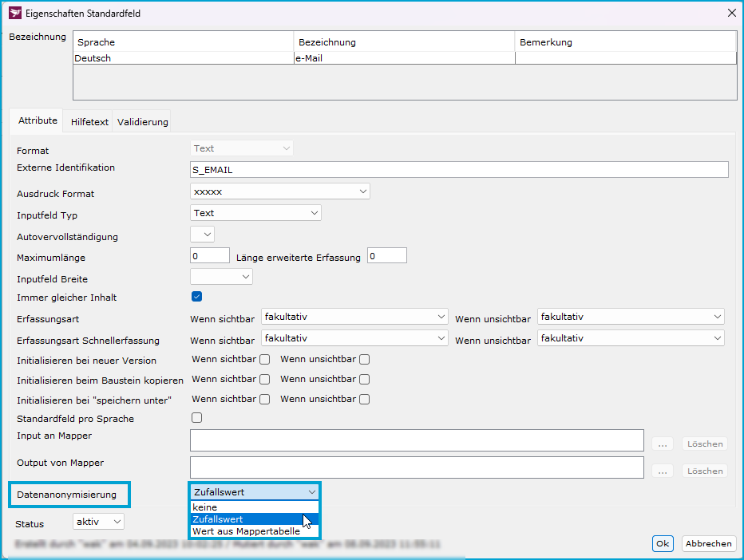The image size is (744, 560).
Task: Click the Abbrechen button
Action: point(707,543)
